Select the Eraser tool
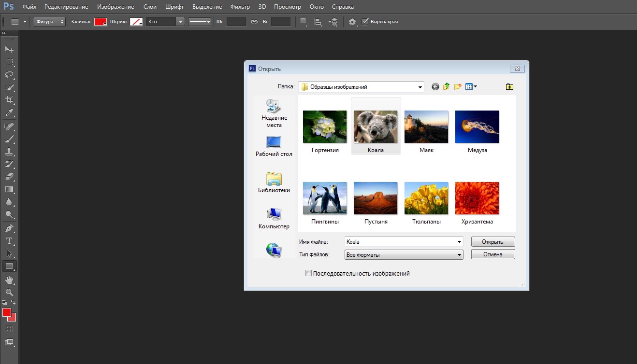The width and height of the screenshot is (637, 364). (9, 177)
